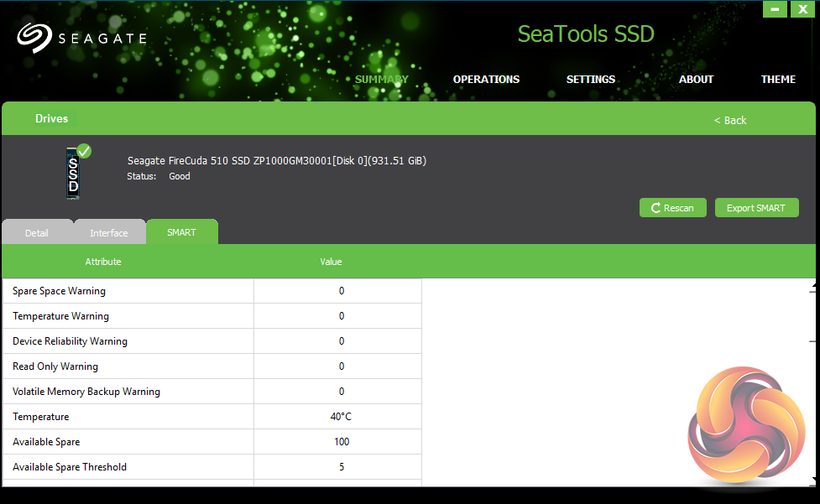
Task: Go back using the Back link
Action: [730, 120]
